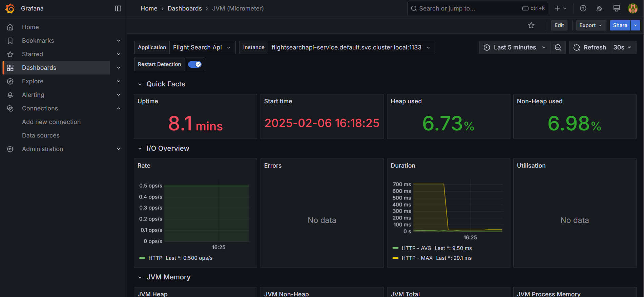644x297 pixels.
Task: Open Explore in the sidebar
Action: (33, 81)
